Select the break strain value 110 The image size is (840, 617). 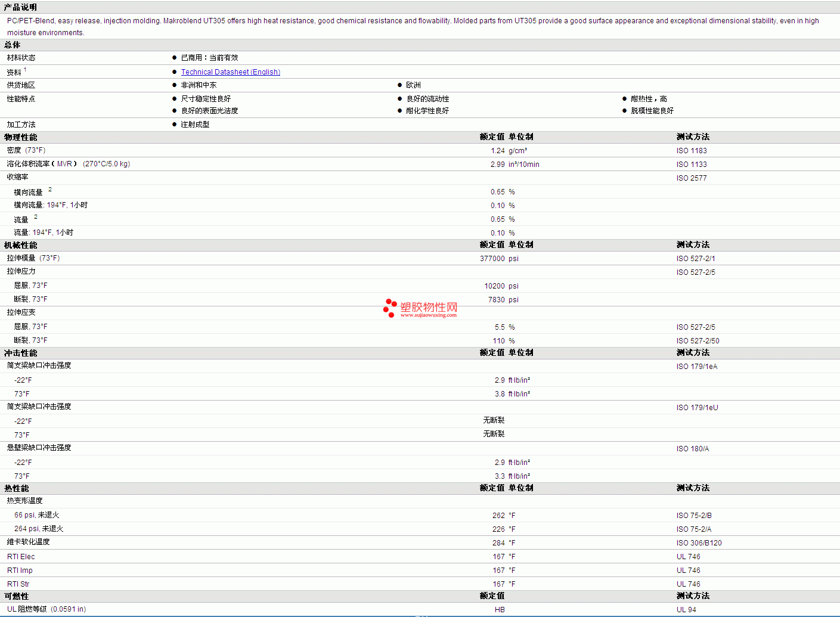point(498,341)
